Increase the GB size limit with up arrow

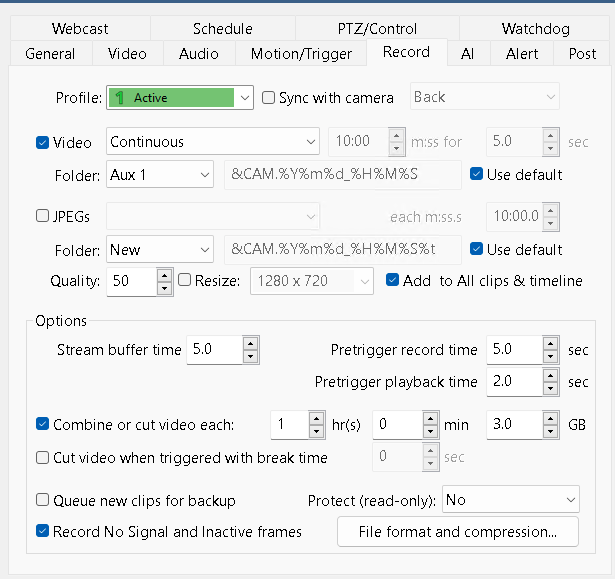point(551,419)
